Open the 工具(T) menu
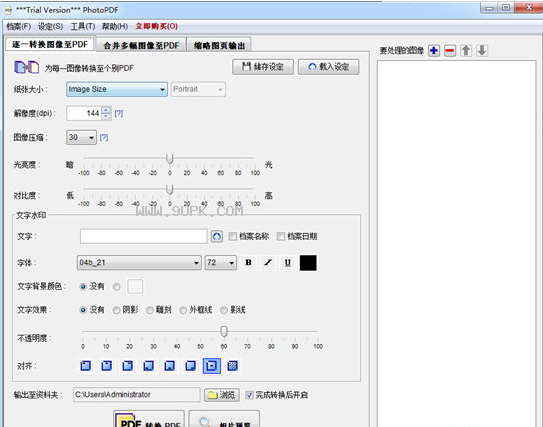 pos(83,26)
